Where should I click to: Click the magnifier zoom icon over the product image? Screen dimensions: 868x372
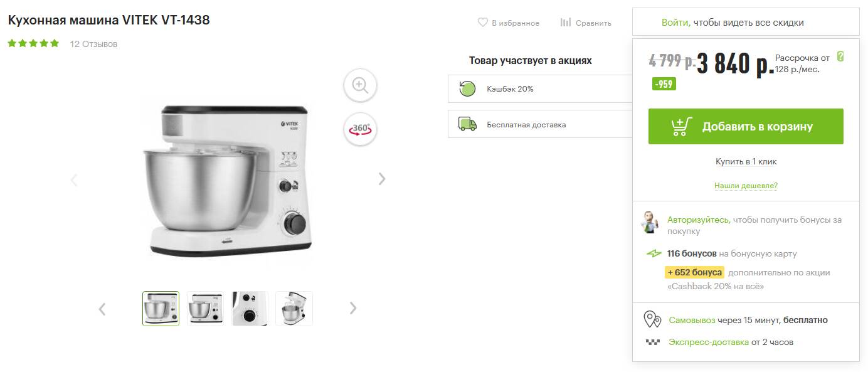(x=360, y=85)
